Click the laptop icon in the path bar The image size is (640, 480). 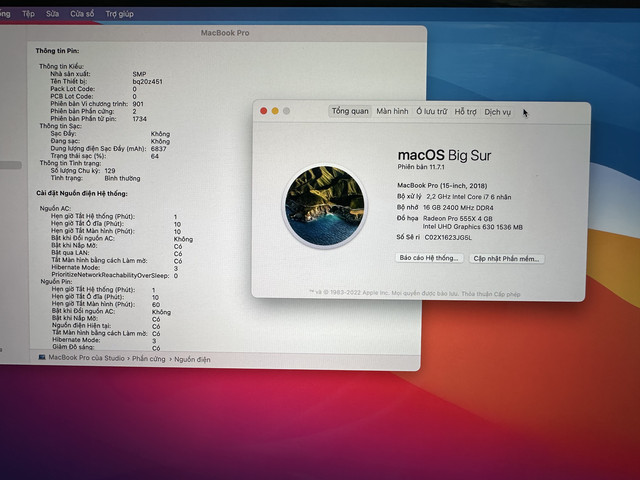42,357
